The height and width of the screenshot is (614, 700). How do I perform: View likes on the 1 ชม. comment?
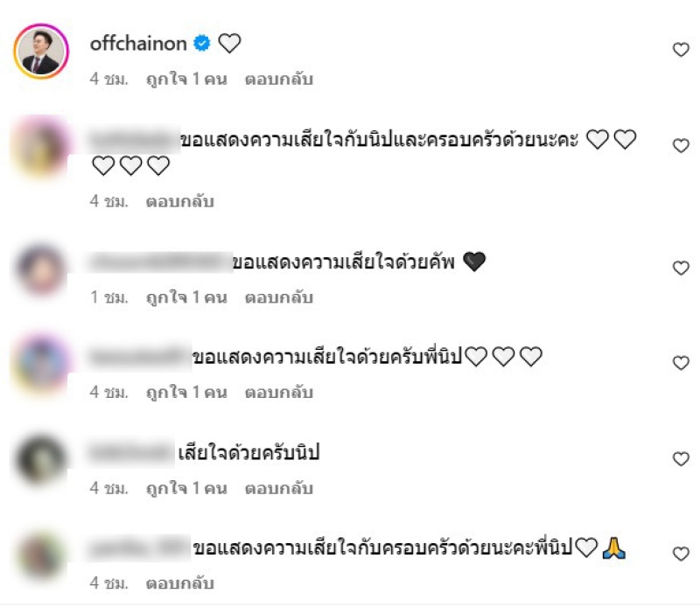[x=186, y=297]
